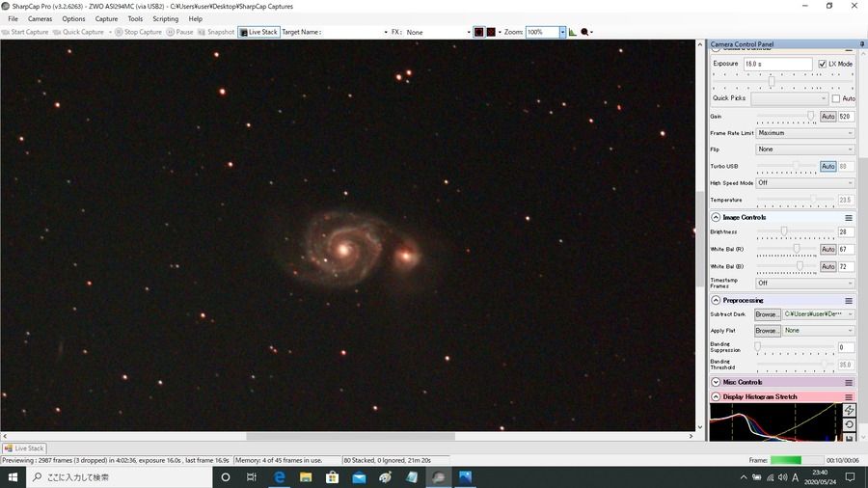Click the Quick Capture button
Screen dimensions: 868x488
pyautogui.click(x=79, y=32)
